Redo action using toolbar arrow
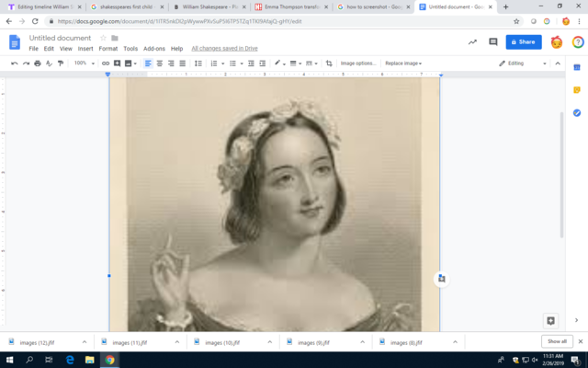 (x=26, y=63)
